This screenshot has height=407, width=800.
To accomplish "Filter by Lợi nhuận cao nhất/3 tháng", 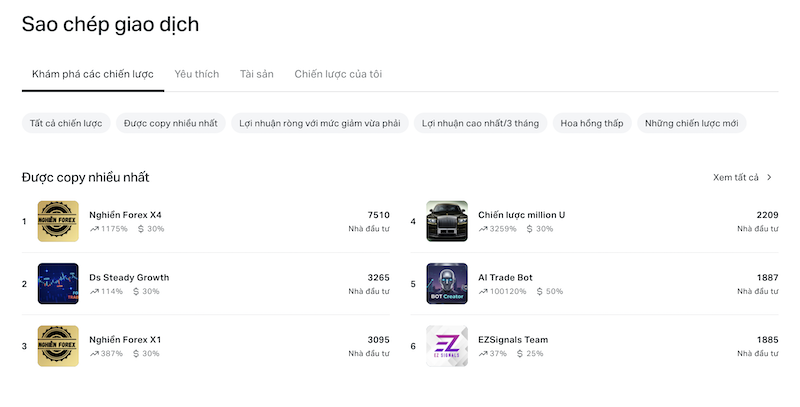I will tap(481, 123).
